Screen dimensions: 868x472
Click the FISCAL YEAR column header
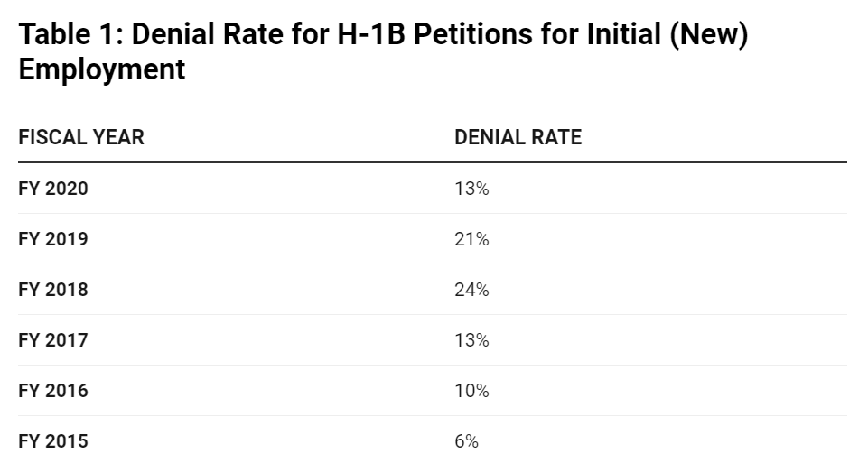tap(81, 137)
